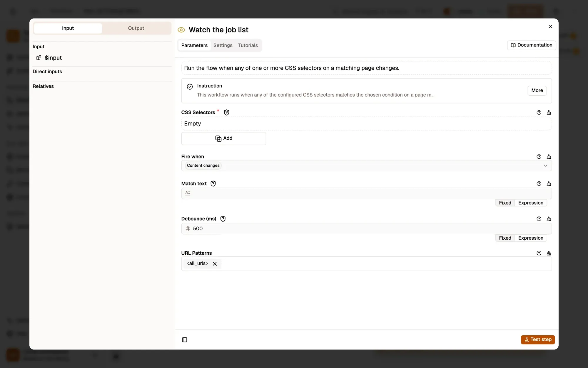Open the Documentation link
This screenshot has width=588, height=368.
click(x=531, y=45)
